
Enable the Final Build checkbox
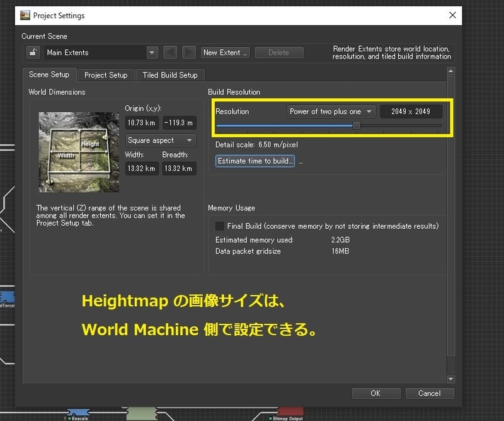click(219, 226)
